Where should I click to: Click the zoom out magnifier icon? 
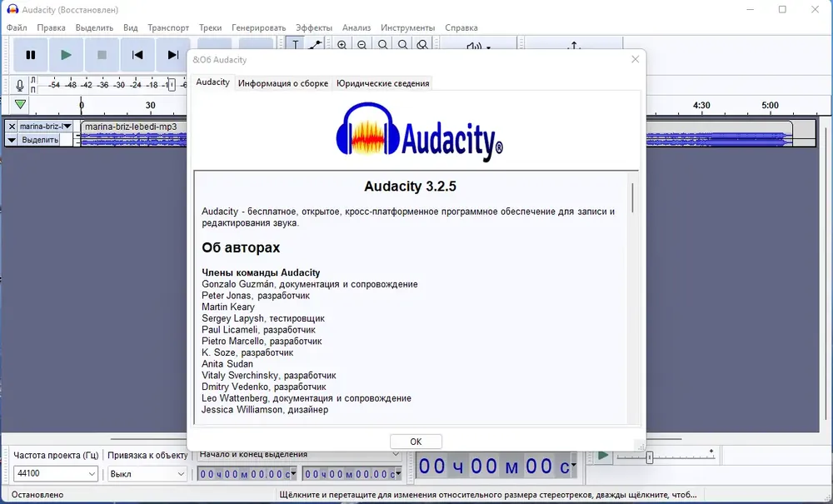pos(362,45)
